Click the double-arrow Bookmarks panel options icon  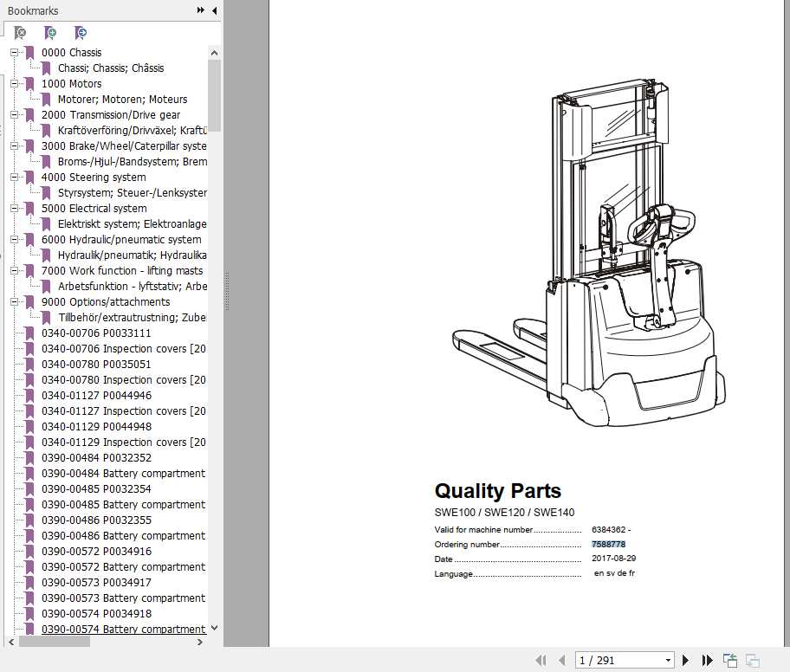click(201, 10)
